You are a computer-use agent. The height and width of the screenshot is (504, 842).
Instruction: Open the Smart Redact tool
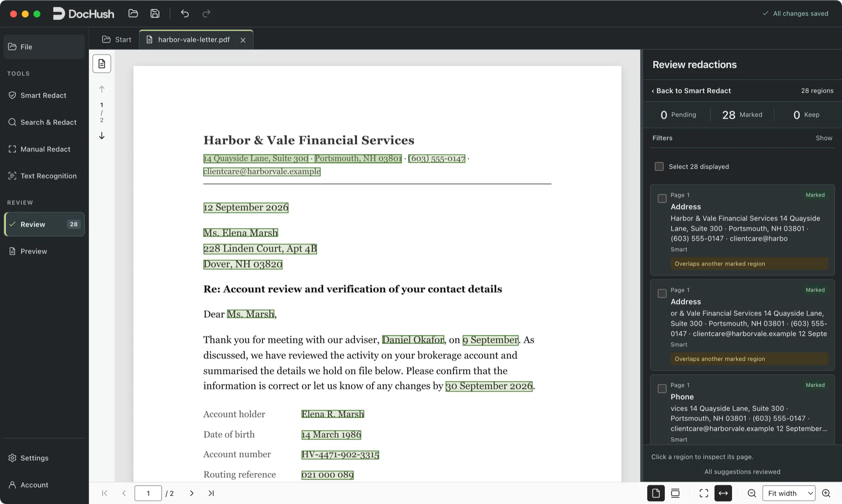[44, 95]
